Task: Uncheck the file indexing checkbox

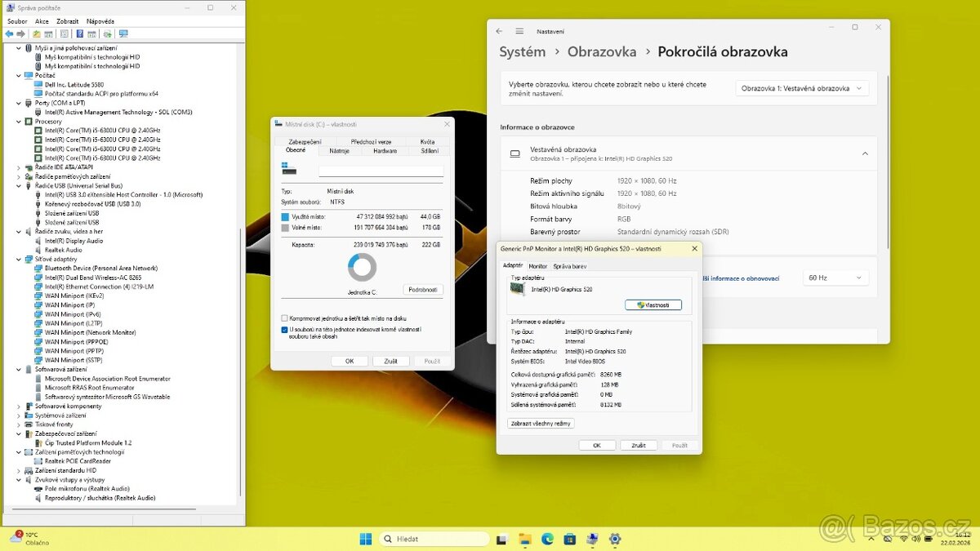Action: tap(284, 329)
